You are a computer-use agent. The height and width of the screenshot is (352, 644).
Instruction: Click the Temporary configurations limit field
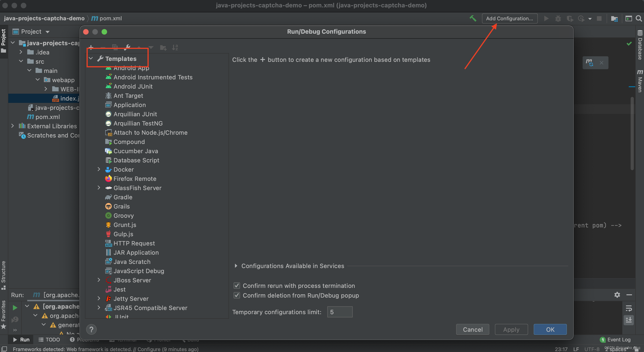340,312
